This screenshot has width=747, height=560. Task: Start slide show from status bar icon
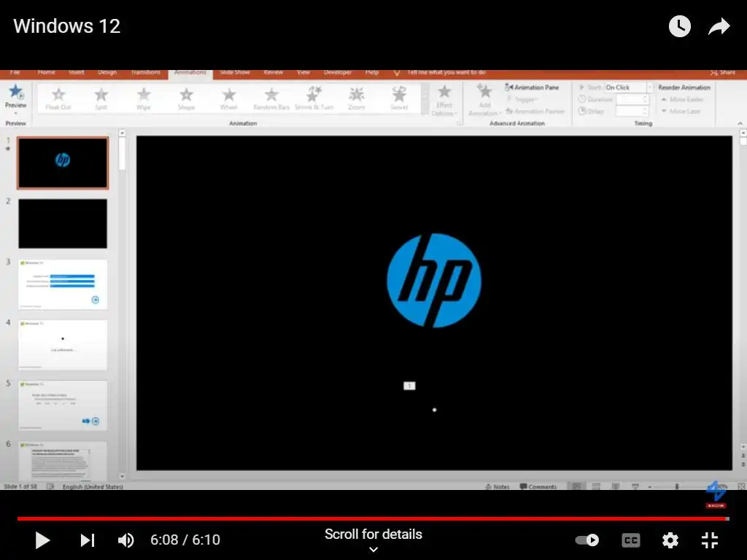[635, 486]
